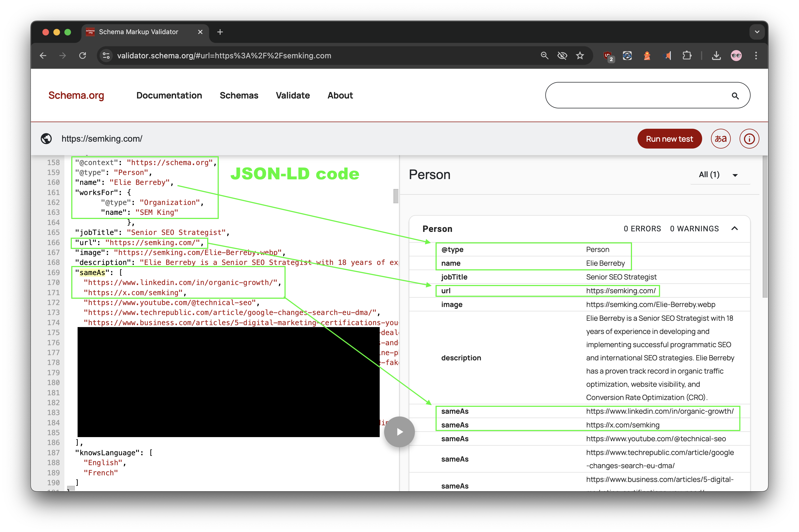Viewport: 799px width, 532px height.
Task: Open the browser downloads icon
Action: (x=716, y=56)
